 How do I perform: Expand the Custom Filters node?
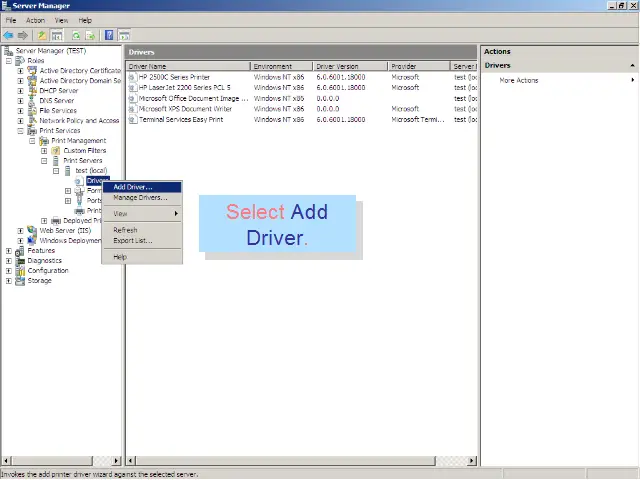pos(44,151)
